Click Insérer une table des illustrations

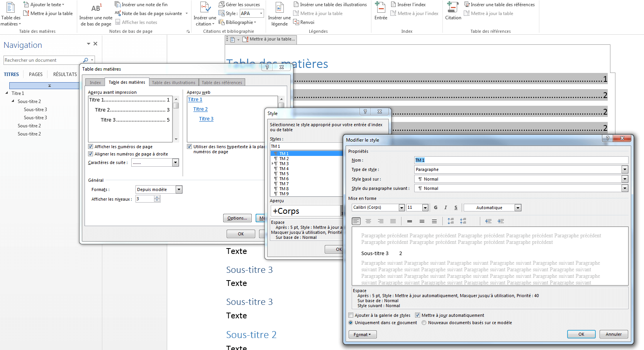[330, 5]
